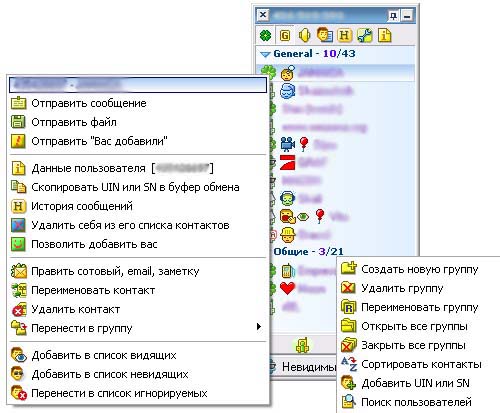The height and width of the screenshot is (413, 500).
Task: Click the video camera contact icon
Action: (x=288, y=144)
